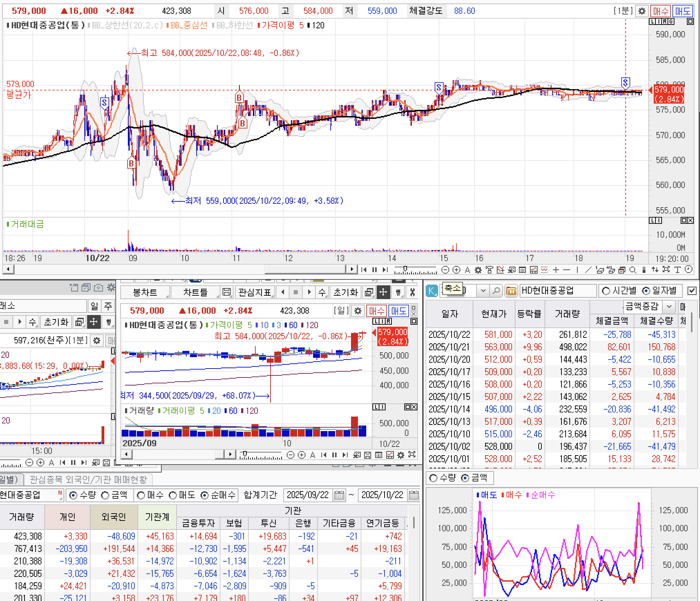Image resolution: width=700 pixels, height=601 pixels.
Task: Click the 초기화 button in the daily chart toolbar
Action: pyautogui.click(x=346, y=293)
